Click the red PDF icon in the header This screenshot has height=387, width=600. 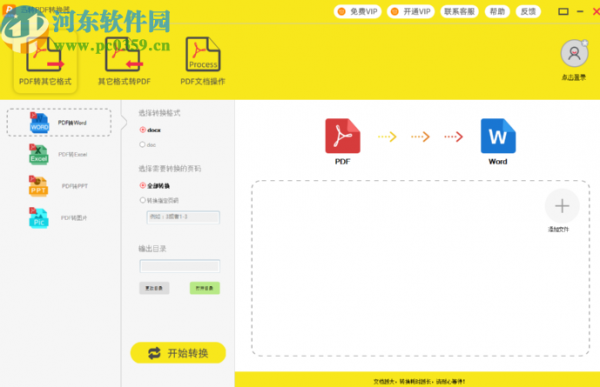(x=342, y=136)
